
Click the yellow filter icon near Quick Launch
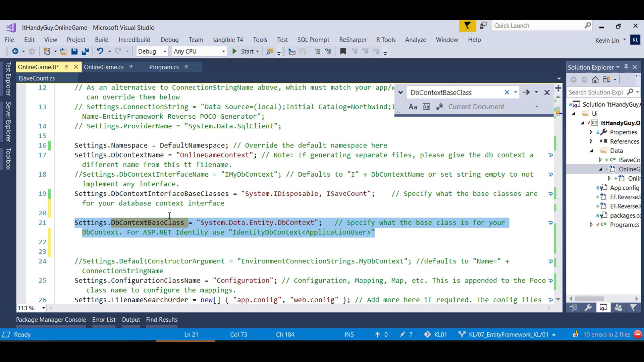[x=467, y=25]
